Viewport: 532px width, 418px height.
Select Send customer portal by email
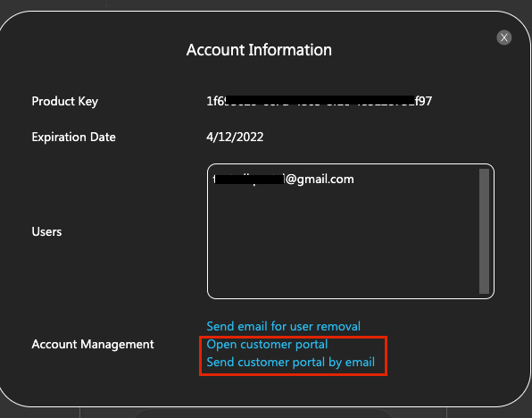pyautogui.click(x=290, y=363)
